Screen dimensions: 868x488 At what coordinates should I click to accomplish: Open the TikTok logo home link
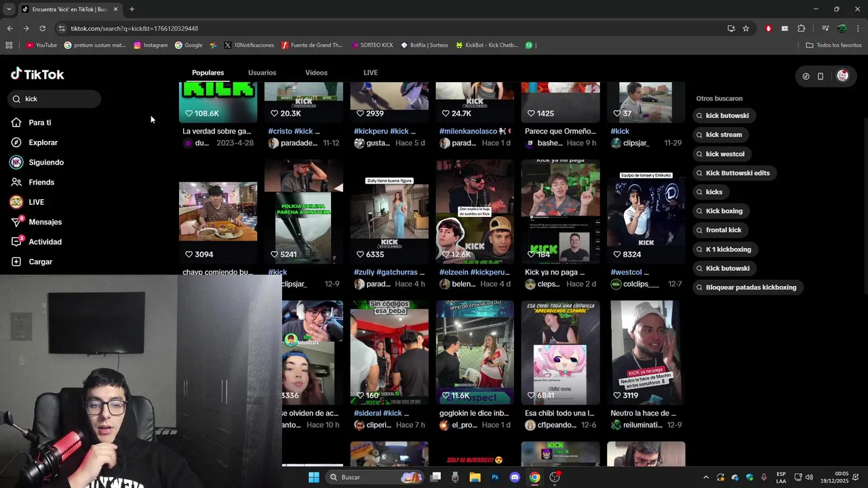37,74
